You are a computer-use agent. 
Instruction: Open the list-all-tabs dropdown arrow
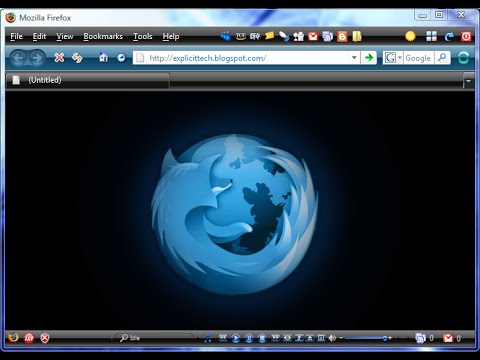coord(469,81)
